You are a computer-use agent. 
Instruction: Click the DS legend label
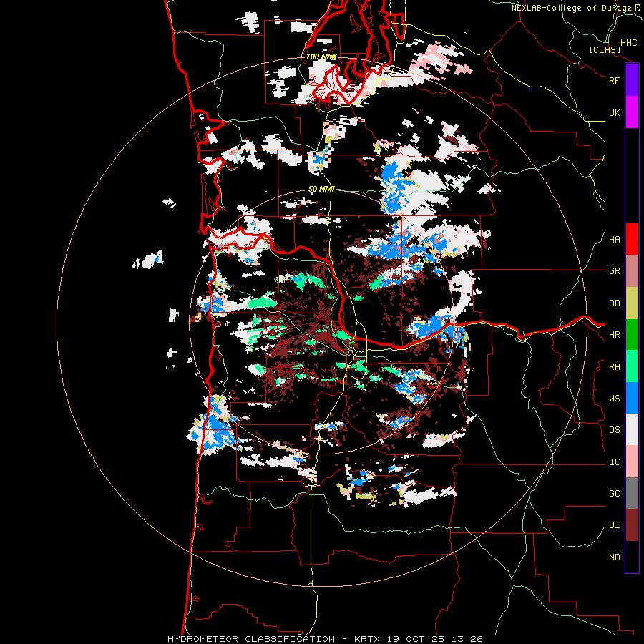[615, 430]
